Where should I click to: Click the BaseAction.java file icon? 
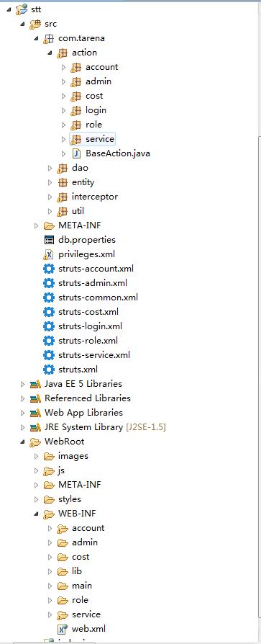click(x=76, y=153)
